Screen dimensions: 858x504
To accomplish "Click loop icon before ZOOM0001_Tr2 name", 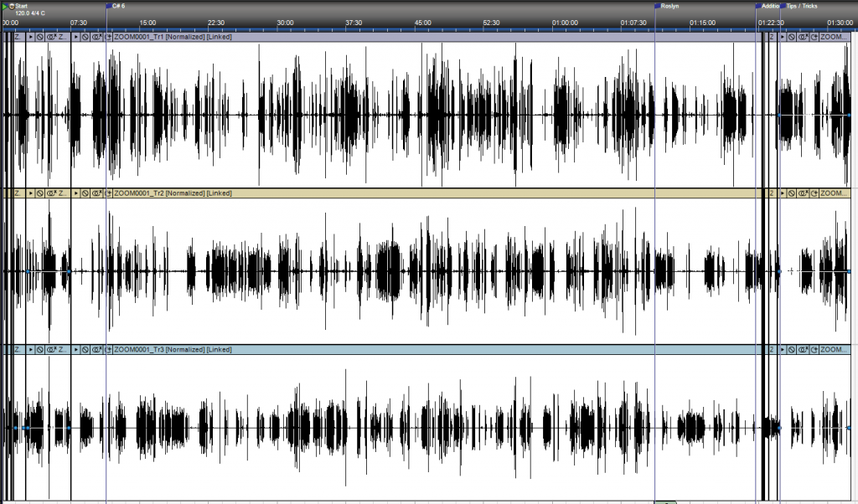I will [108, 193].
